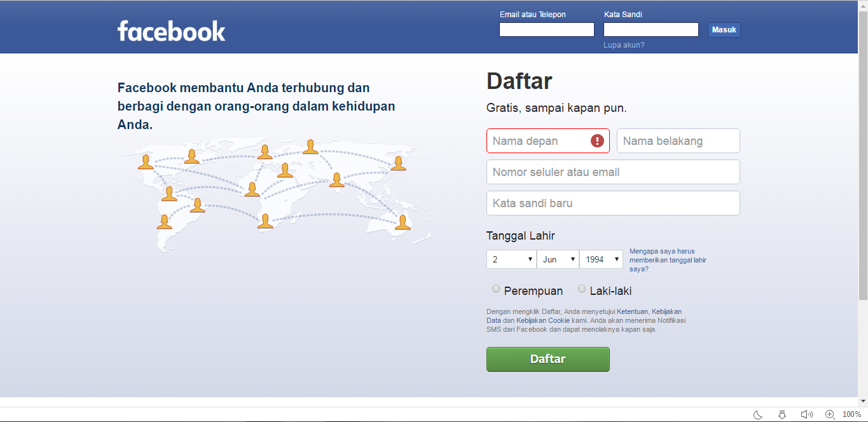This screenshot has width=868, height=422.
Task: Select the Perempuan radio button
Action: pos(496,289)
